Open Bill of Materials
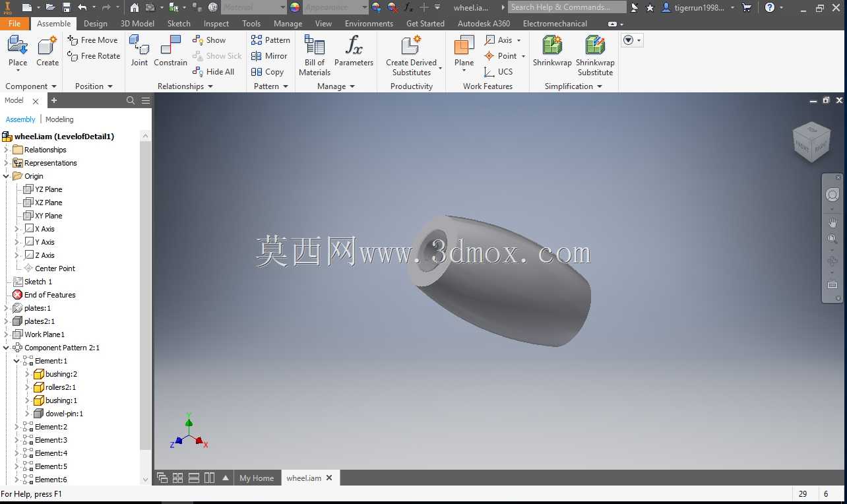The height and width of the screenshot is (504, 847). pyautogui.click(x=315, y=55)
